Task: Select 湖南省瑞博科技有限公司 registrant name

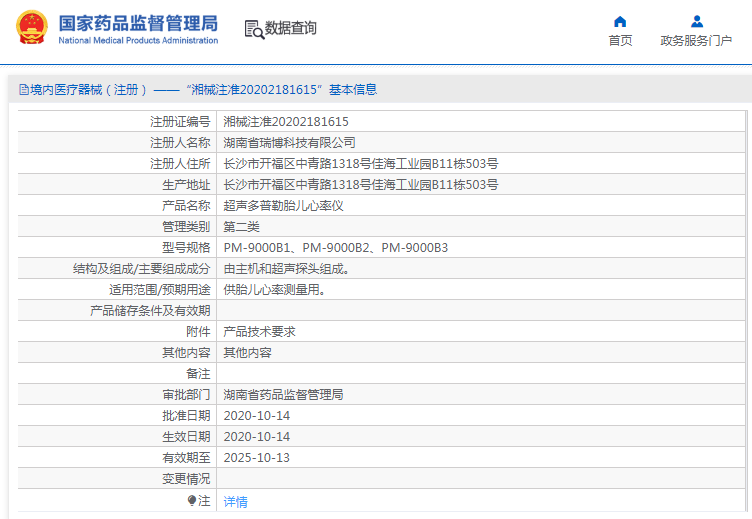Action: 290,143
